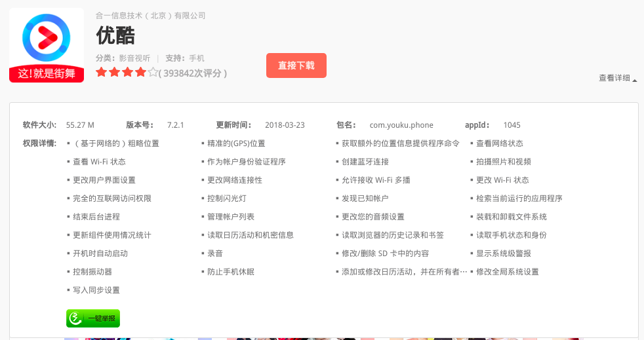Click permission 发现已知帐户
Screen dimensions: 644x340
point(365,198)
